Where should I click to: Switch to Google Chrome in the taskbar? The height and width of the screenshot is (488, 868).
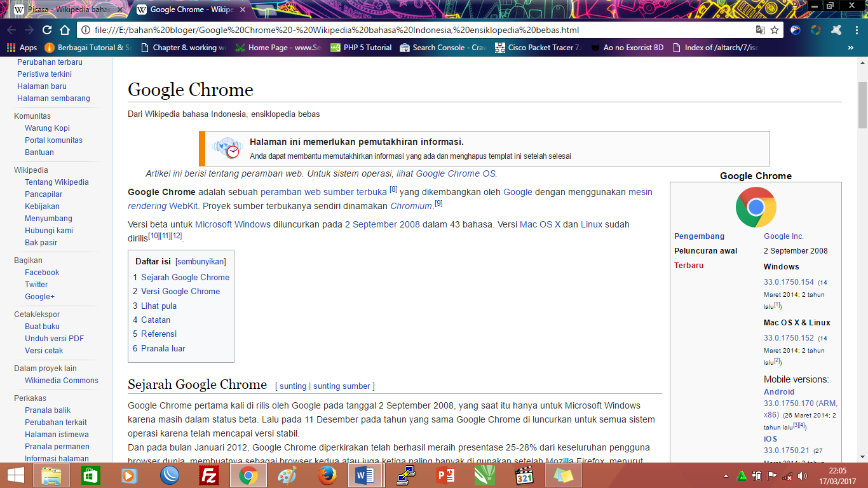pos(248,475)
